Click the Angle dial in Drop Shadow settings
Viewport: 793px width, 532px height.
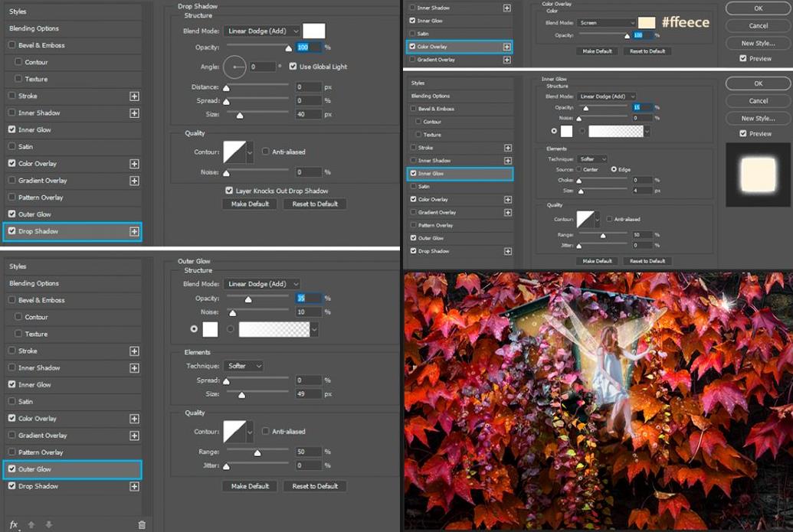tap(234, 67)
